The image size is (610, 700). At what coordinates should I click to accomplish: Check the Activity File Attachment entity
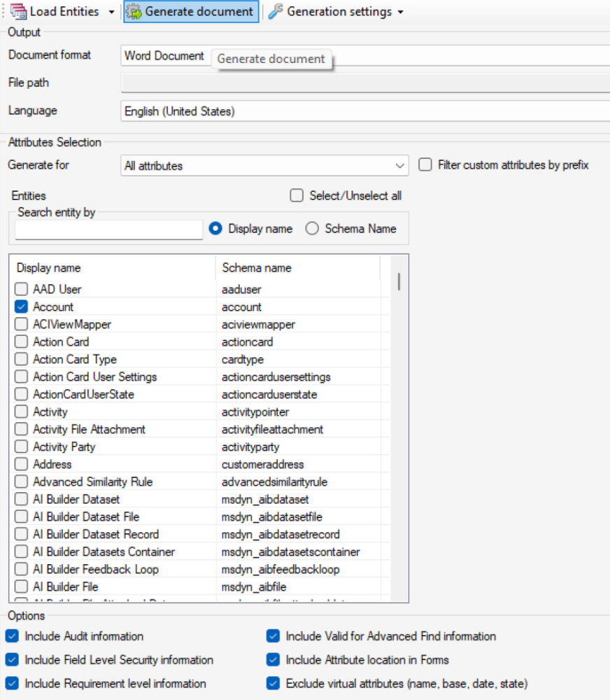coord(21,429)
